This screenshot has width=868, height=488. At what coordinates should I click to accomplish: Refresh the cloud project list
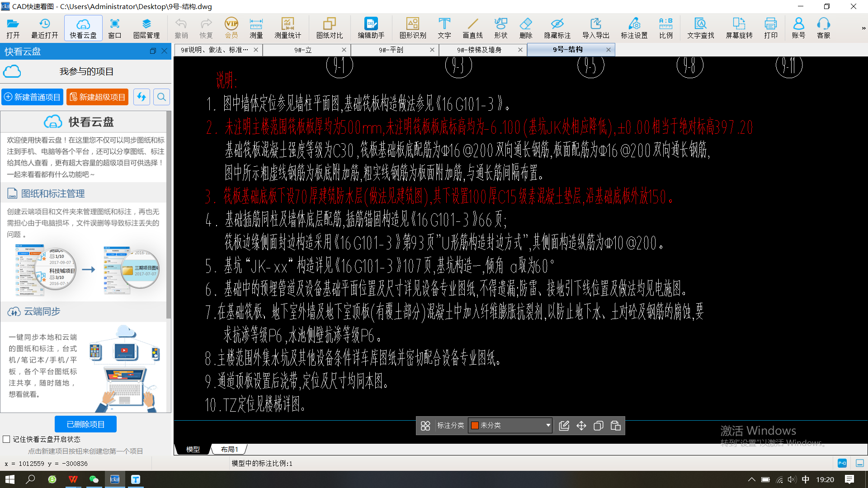click(142, 97)
